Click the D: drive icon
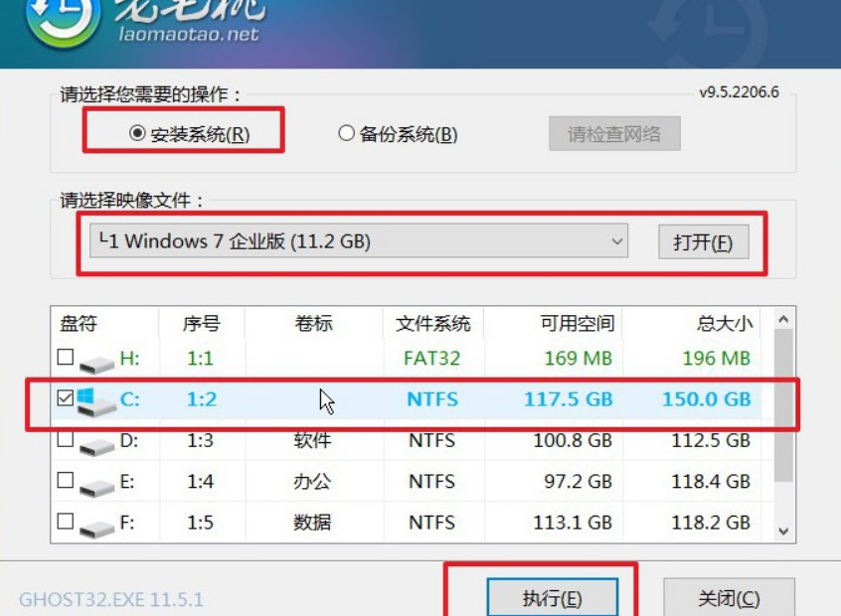Screen dimensions: 841x616 pyautogui.click(x=96, y=446)
